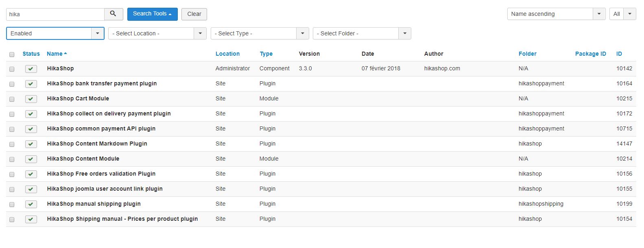Open the Name ascending sort dropdown
Viewport: 644px width, 248px height.
pos(556,14)
